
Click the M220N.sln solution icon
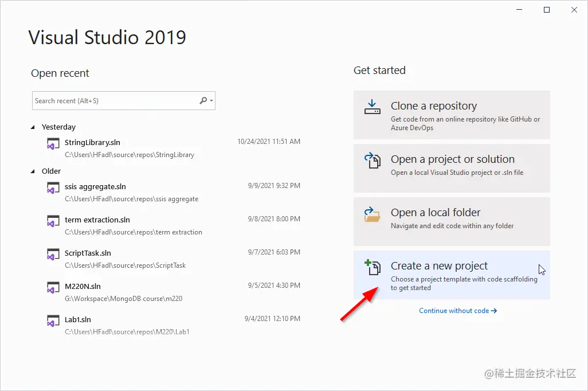coord(53,288)
